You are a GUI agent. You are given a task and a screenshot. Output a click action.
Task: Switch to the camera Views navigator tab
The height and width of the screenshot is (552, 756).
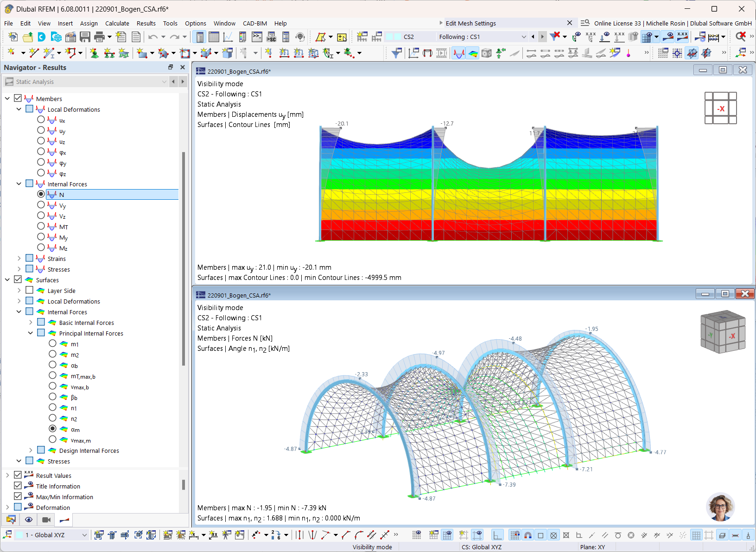tap(46, 520)
